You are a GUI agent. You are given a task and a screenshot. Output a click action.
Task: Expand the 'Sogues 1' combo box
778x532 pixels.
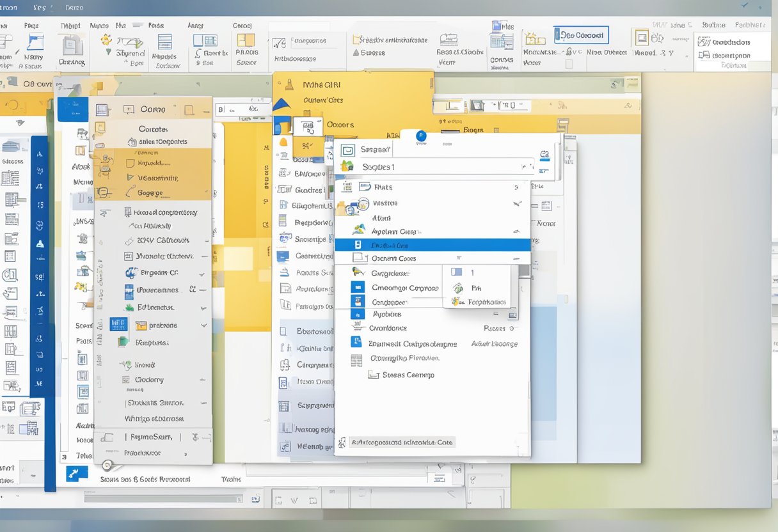[x=528, y=166]
